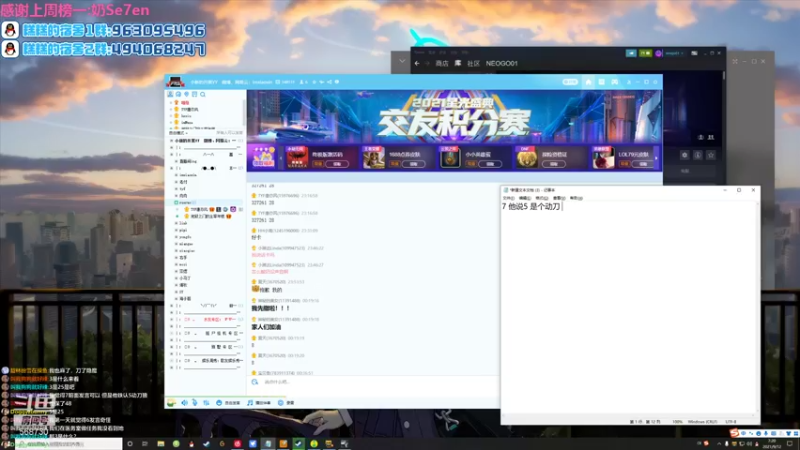The height and width of the screenshot is (450, 800).
Task: Toggle the microphone in YY bottom toolbar
Action: point(195,403)
